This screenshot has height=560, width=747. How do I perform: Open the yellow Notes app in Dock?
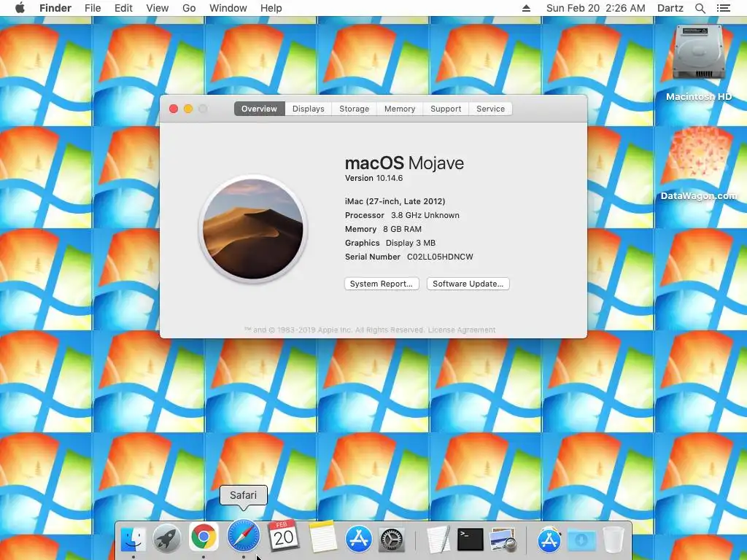(x=322, y=537)
